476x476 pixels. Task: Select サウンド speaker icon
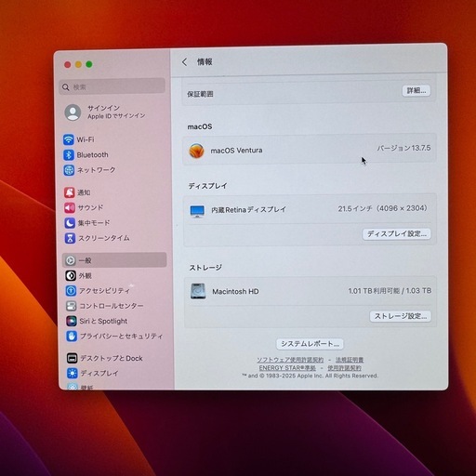click(70, 207)
